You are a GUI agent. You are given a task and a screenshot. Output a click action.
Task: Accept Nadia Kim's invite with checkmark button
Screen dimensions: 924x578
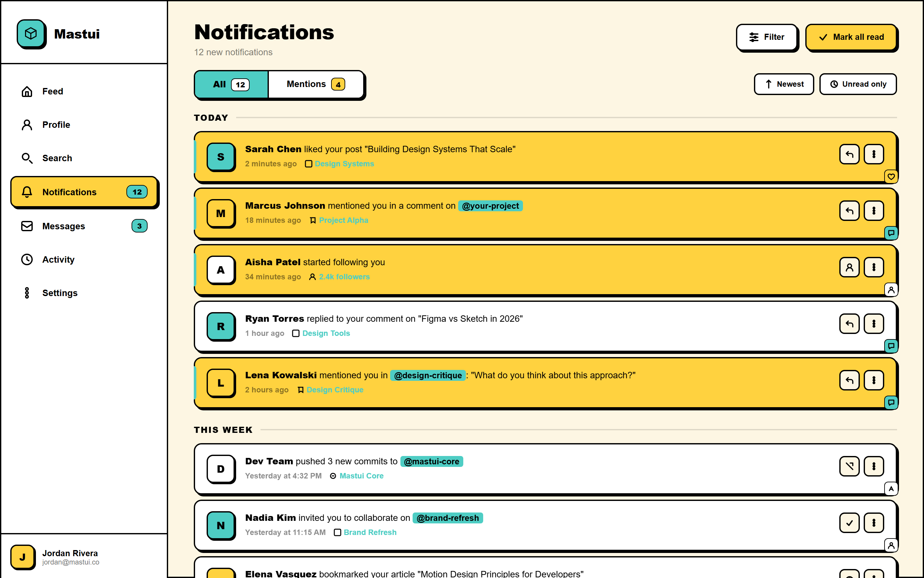(x=849, y=523)
